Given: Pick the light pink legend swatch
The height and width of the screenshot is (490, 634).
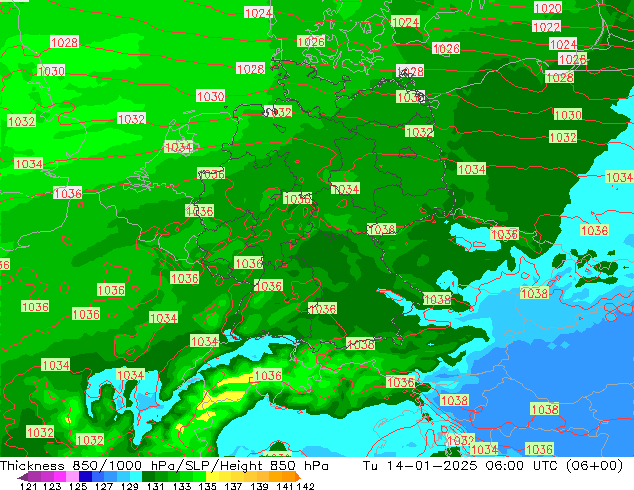Looking at the screenshot, I should (72, 476).
